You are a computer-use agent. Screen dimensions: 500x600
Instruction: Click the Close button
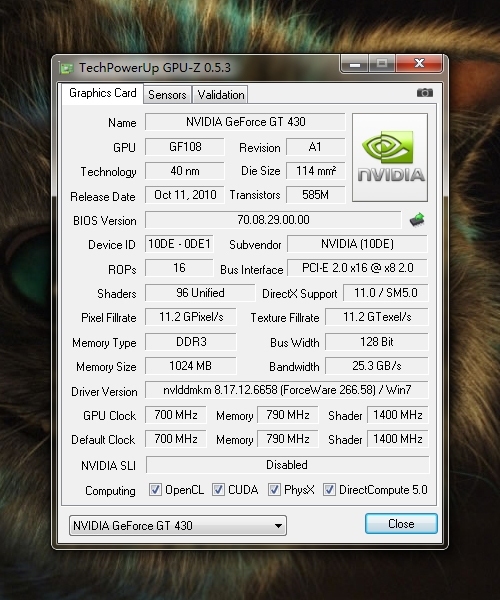[401, 523]
